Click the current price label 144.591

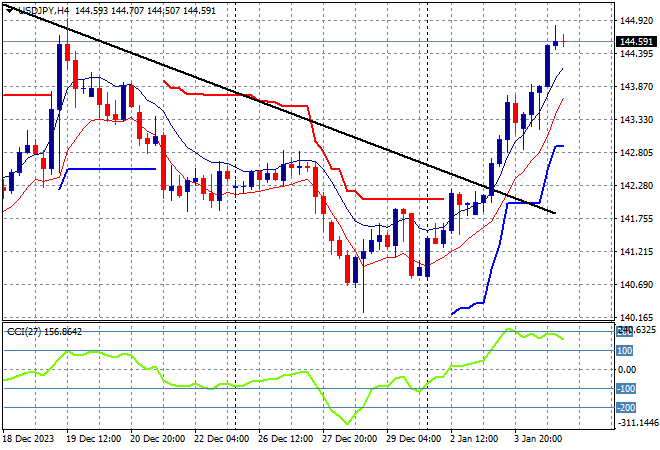[x=637, y=42]
